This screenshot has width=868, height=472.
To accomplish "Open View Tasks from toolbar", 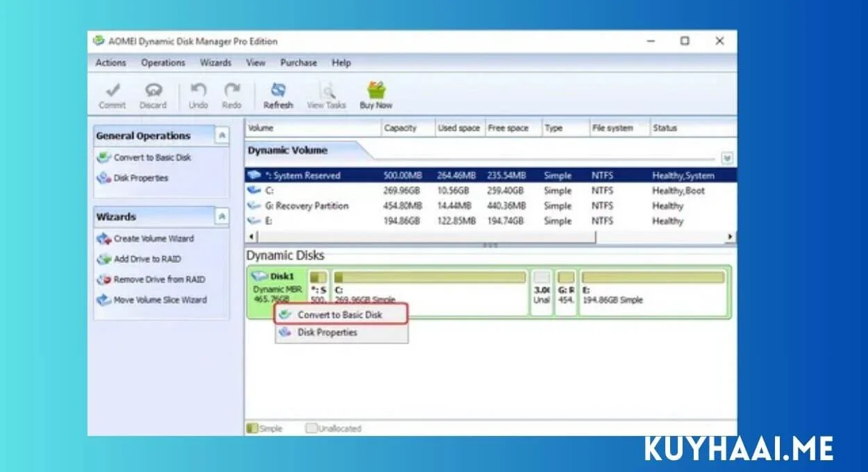I will tap(326, 96).
